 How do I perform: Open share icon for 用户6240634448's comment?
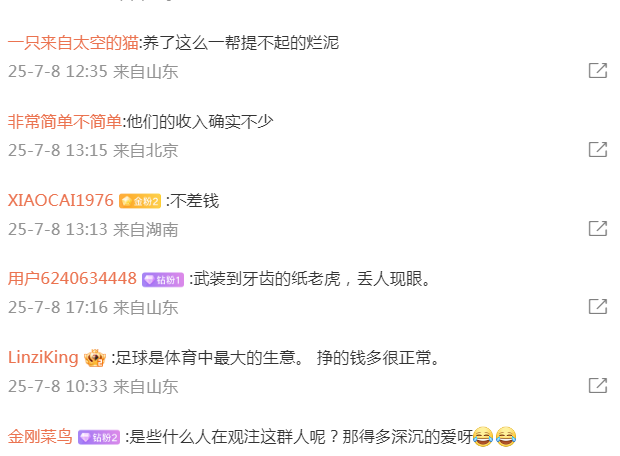click(x=598, y=307)
